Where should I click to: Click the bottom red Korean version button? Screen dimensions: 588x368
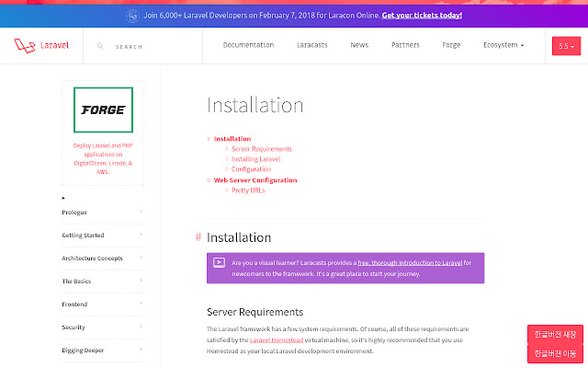pos(555,353)
